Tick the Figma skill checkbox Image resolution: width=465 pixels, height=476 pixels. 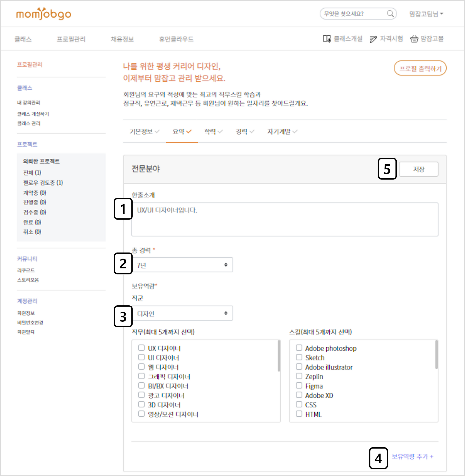tap(299, 385)
